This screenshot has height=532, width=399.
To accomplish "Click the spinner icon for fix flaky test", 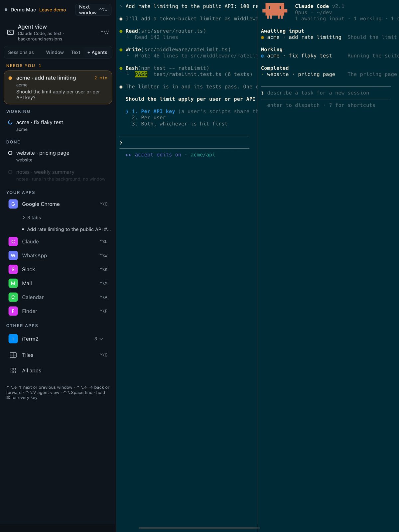I will [x=10, y=122].
